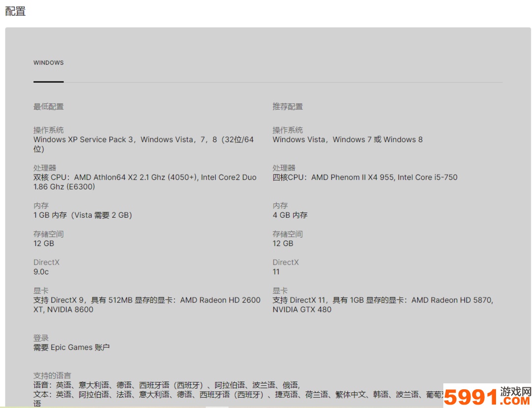
Task: Select the Windows XP Service Pack 3 text
Action: click(83, 139)
